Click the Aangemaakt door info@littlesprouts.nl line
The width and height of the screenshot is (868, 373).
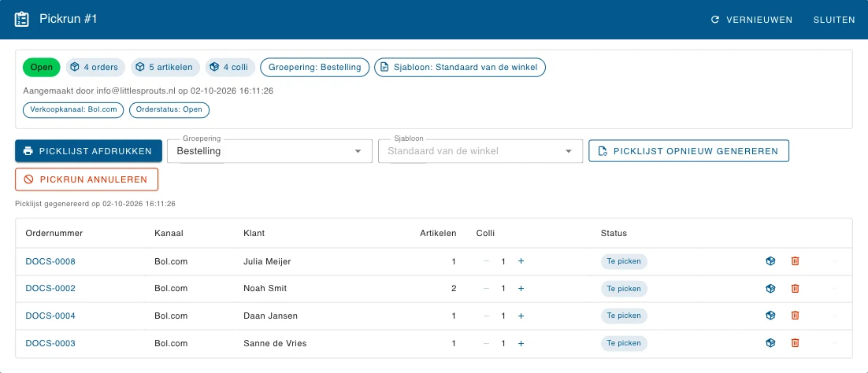coord(148,90)
